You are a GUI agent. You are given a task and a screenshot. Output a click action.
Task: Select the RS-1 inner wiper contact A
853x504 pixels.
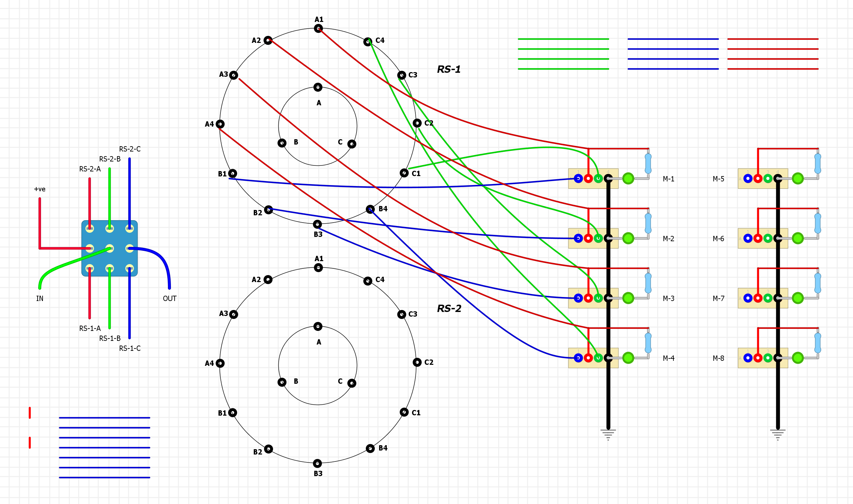(318, 87)
